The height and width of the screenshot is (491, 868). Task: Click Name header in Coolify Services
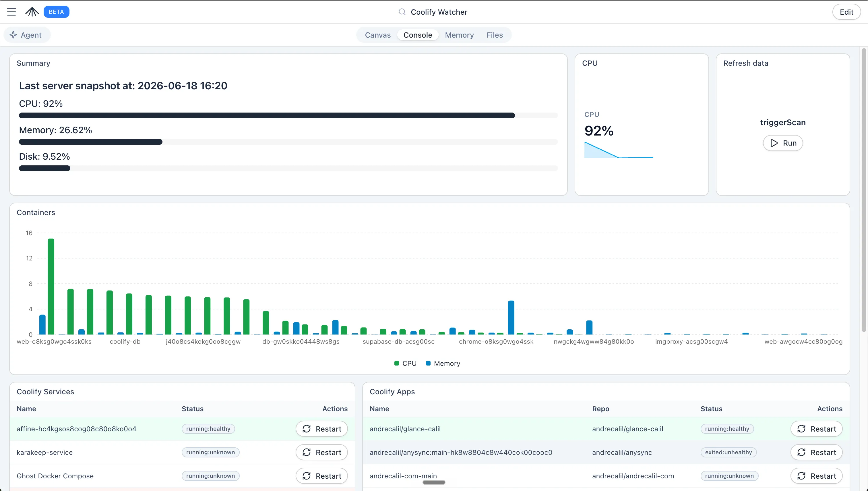point(26,409)
